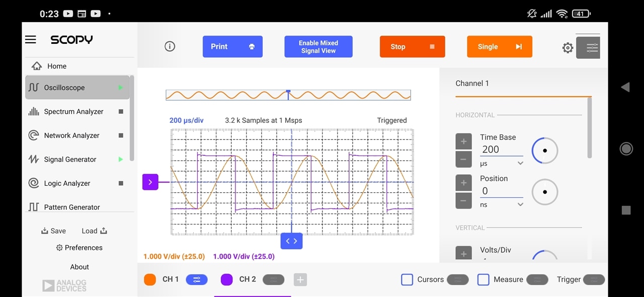Adjust the Position knob
The height and width of the screenshot is (297, 644).
tap(545, 192)
